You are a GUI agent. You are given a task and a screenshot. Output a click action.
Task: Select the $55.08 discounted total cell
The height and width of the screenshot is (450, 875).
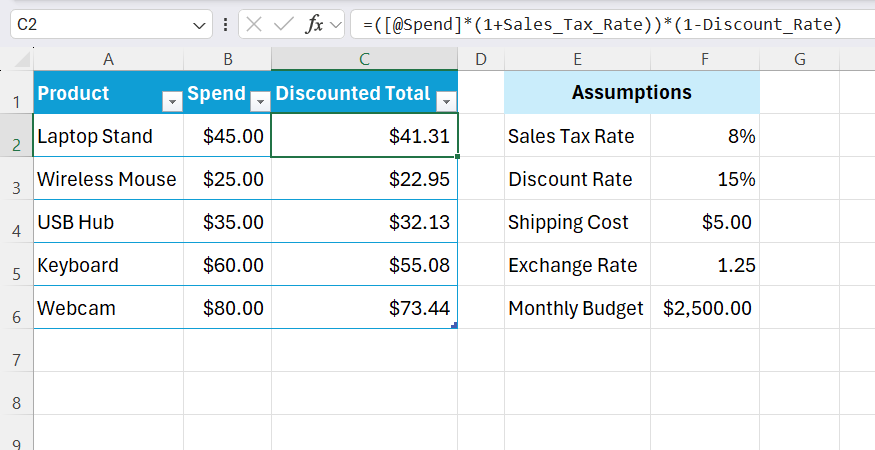(x=364, y=265)
